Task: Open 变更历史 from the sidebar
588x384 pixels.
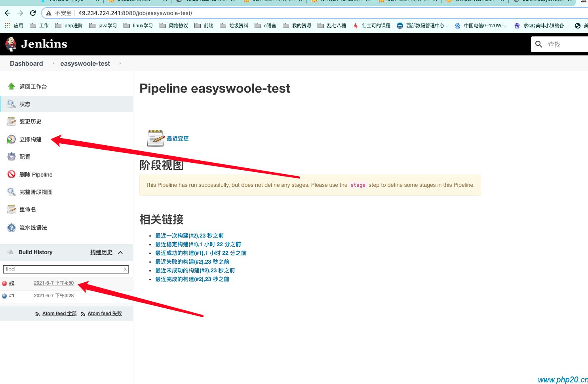Action: coord(30,122)
